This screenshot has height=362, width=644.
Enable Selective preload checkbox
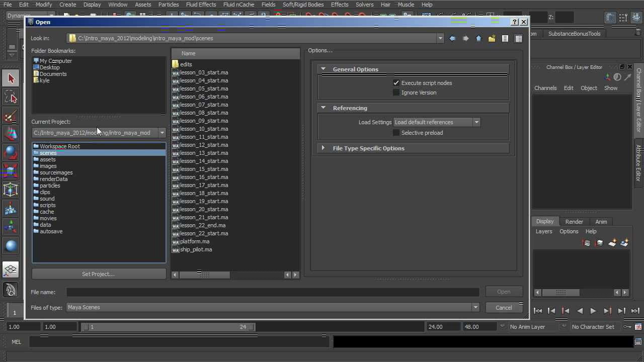[x=396, y=133]
